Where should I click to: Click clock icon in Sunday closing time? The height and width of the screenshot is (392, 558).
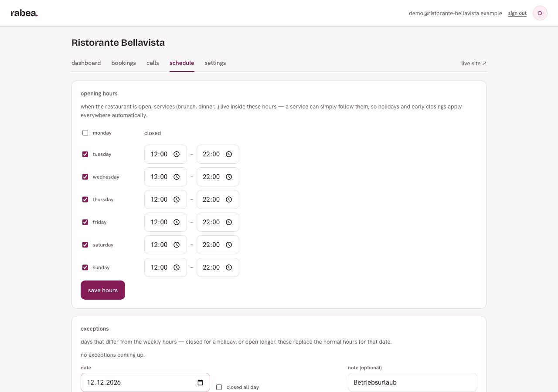point(229,267)
